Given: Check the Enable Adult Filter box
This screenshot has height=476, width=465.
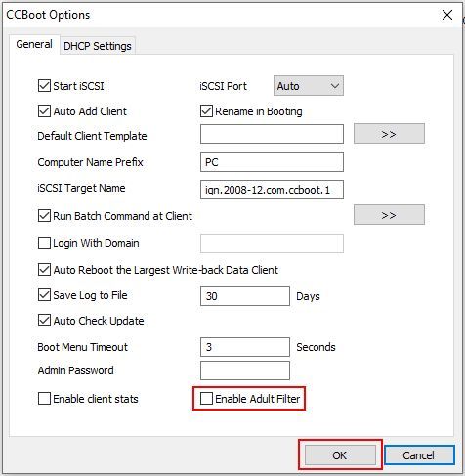Looking at the screenshot, I should [x=206, y=399].
